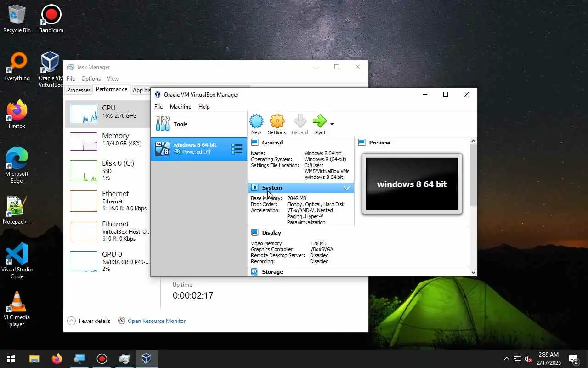
Task: Click the muted volume tray icon
Action: point(529,359)
